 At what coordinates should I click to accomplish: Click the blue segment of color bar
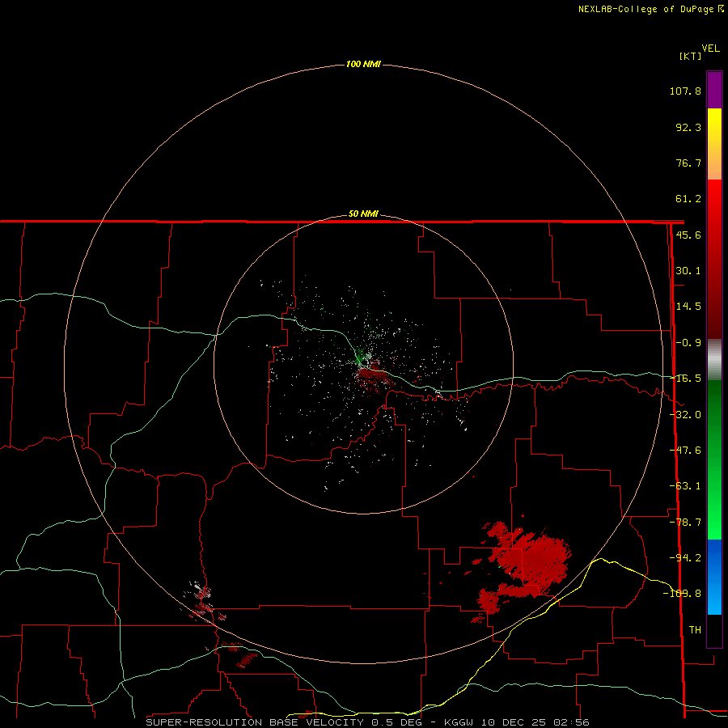(714, 577)
